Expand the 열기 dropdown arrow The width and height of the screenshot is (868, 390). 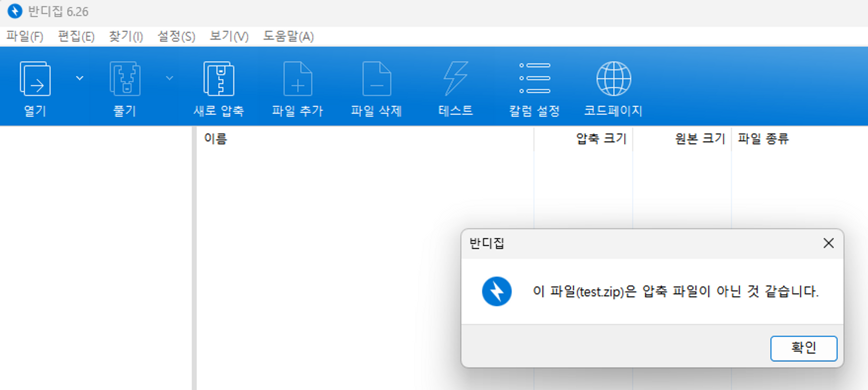point(79,79)
